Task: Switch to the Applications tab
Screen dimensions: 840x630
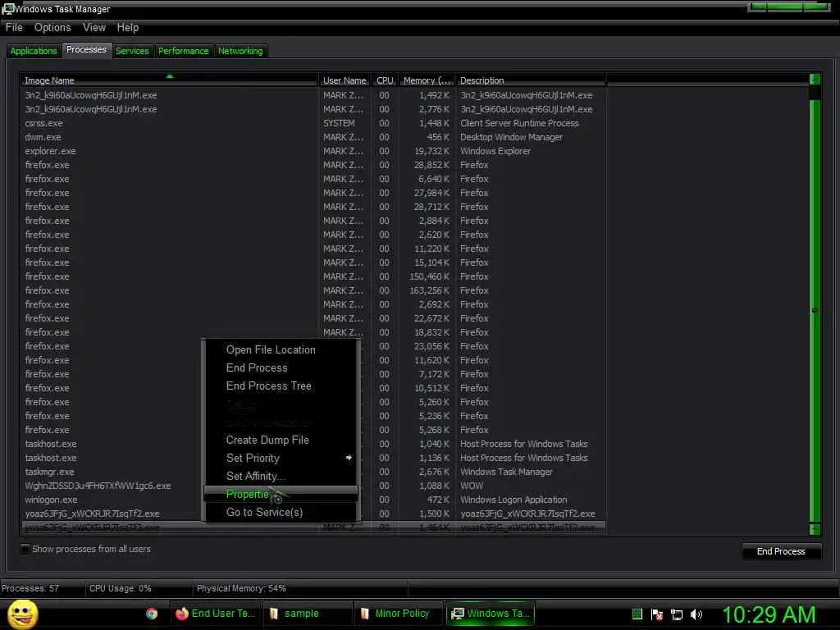Action: [x=33, y=51]
